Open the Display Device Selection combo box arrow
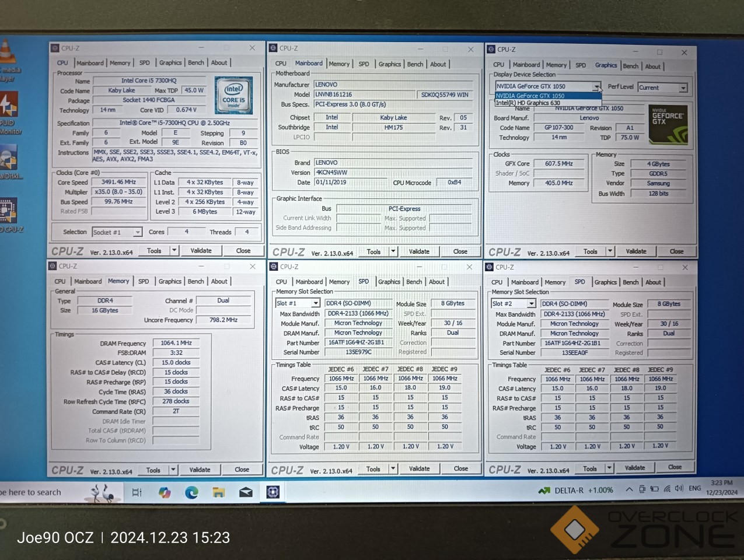This screenshot has height=560, width=744. (596, 87)
